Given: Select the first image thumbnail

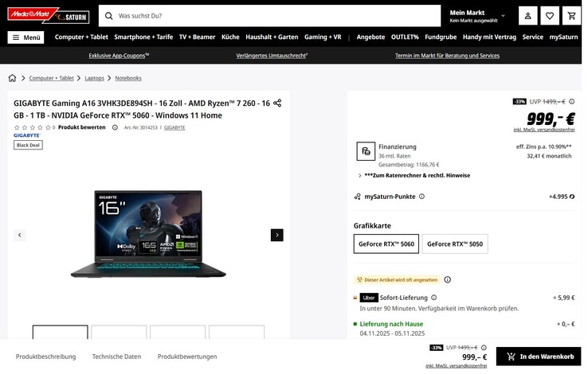Looking at the screenshot, I should pyautogui.click(x=61, y=332).
